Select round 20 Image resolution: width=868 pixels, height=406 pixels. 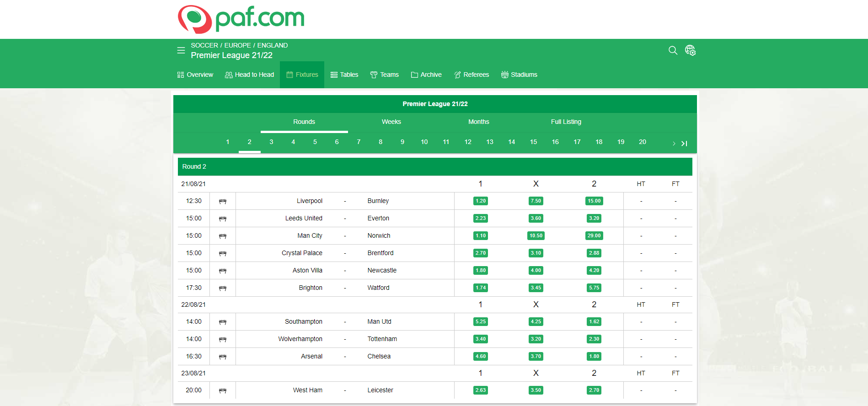tap(643, 142)
